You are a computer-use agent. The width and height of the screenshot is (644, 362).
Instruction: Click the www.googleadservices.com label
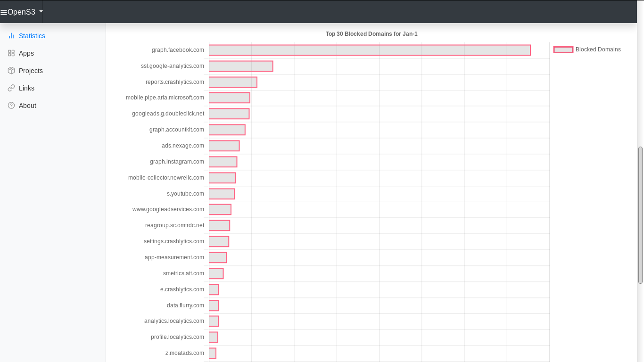(x=168, y=209)
